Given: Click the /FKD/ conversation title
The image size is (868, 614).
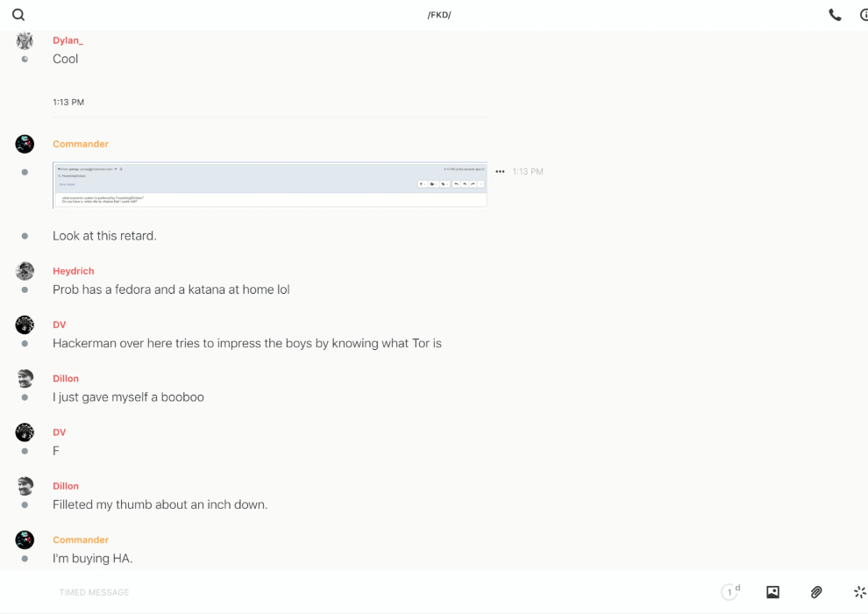Looking at the screenshot, I should pyautogui.click(x=439, y=15).
